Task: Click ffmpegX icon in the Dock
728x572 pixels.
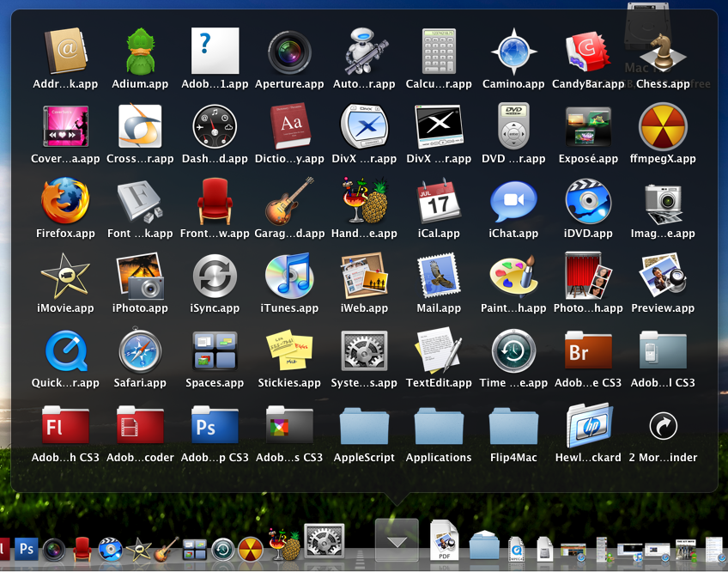Action: 251,550
